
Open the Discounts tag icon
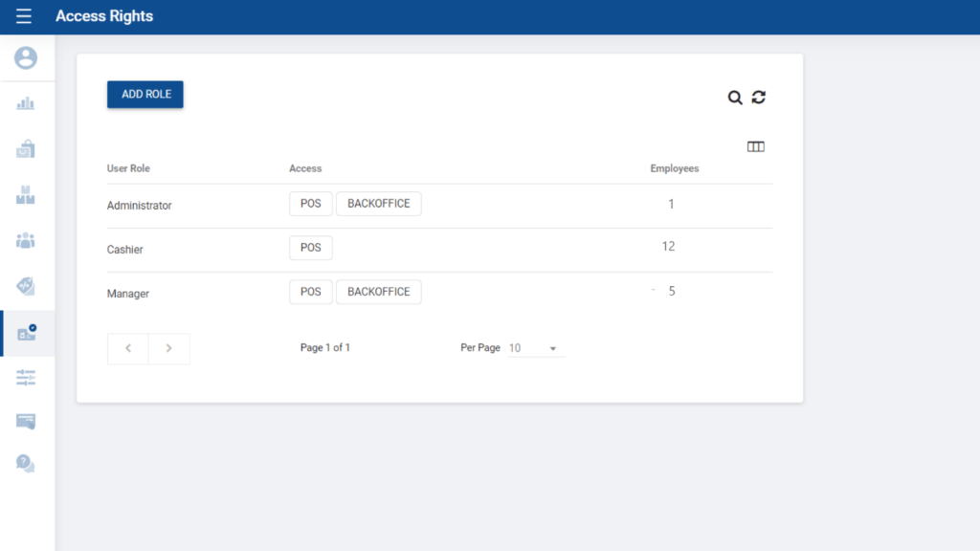(26, 286)
